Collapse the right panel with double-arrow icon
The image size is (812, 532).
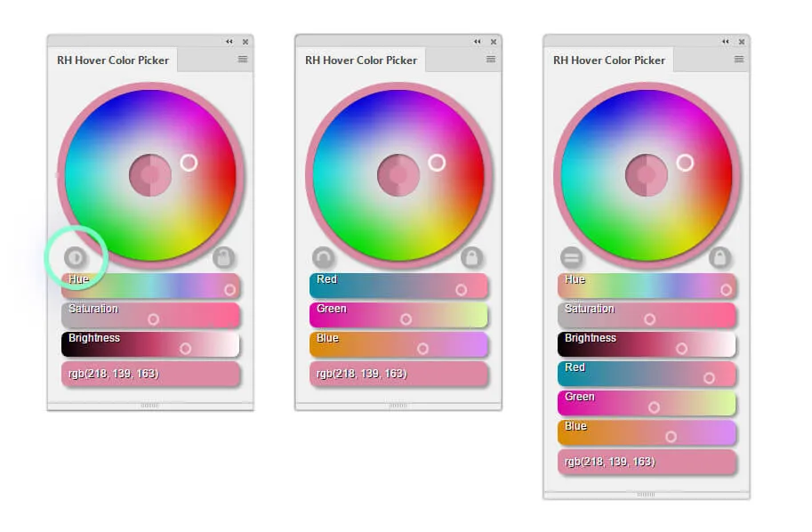[x=726, y=41]
